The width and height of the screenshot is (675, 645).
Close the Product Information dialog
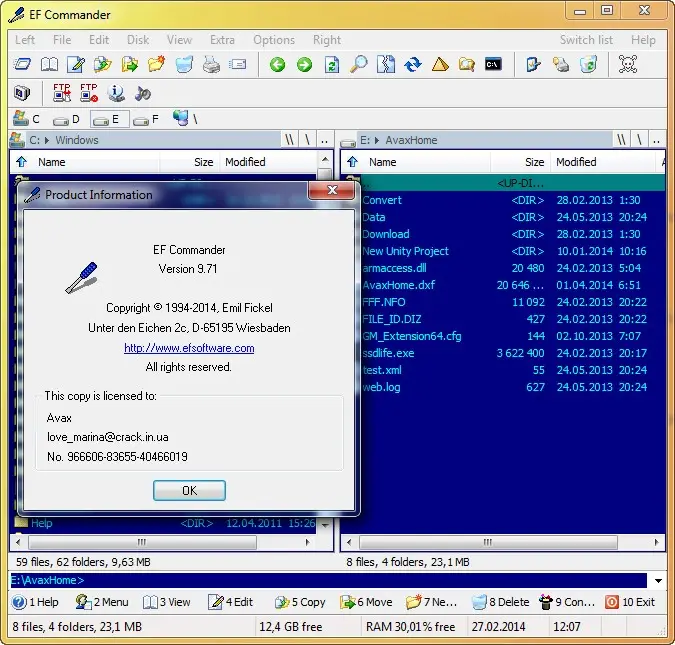tap(332, 190)
